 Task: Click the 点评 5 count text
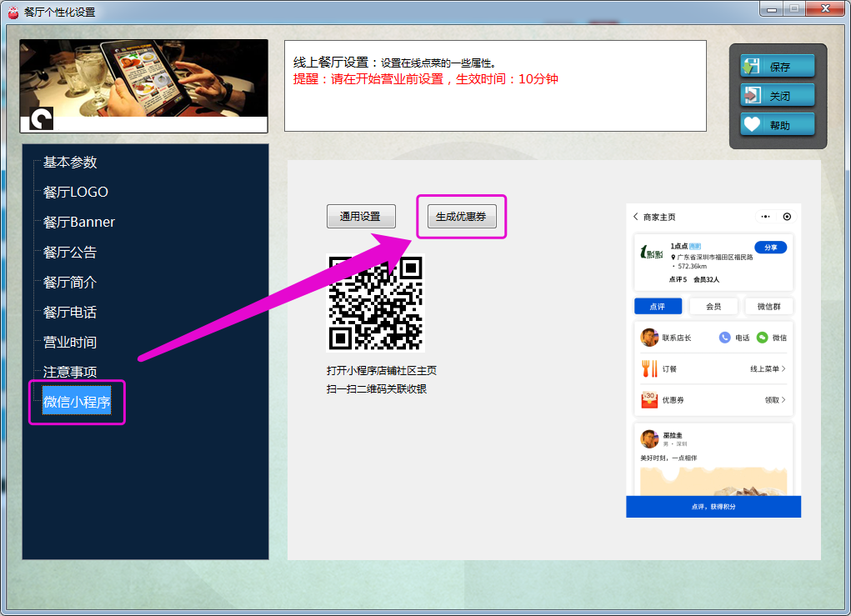678,279
